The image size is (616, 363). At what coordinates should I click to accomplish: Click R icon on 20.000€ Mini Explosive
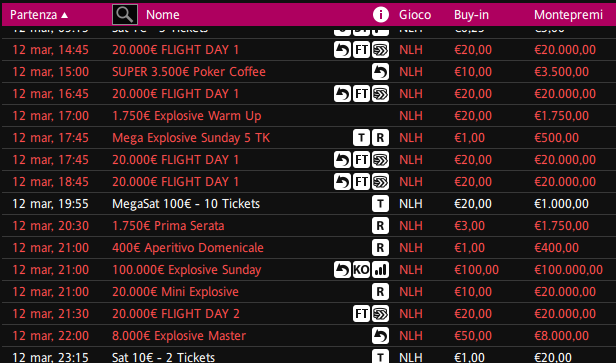click(380, 292)
